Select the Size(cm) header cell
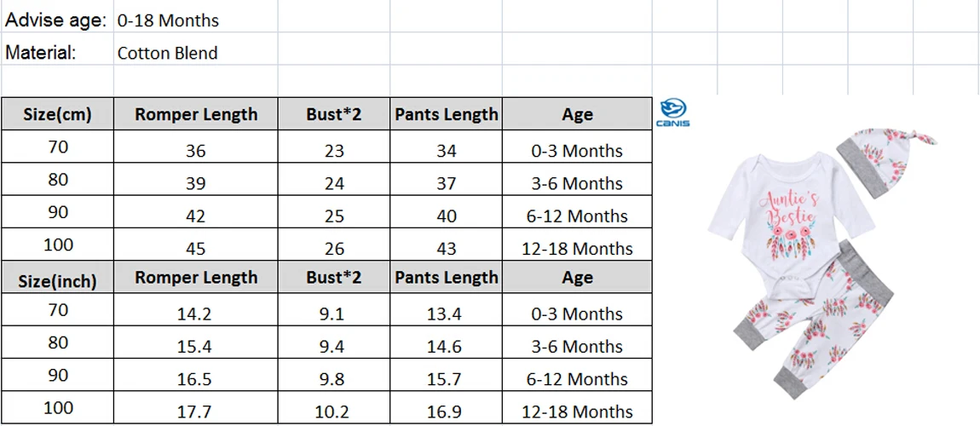 point(57,114)
